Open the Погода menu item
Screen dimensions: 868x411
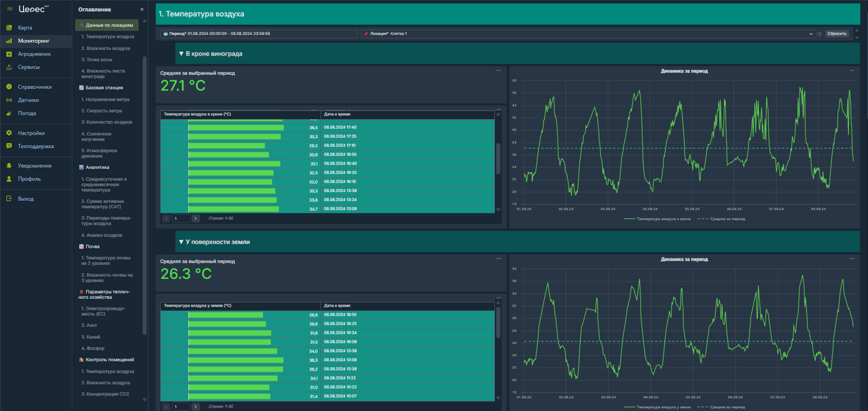point(36,113)
